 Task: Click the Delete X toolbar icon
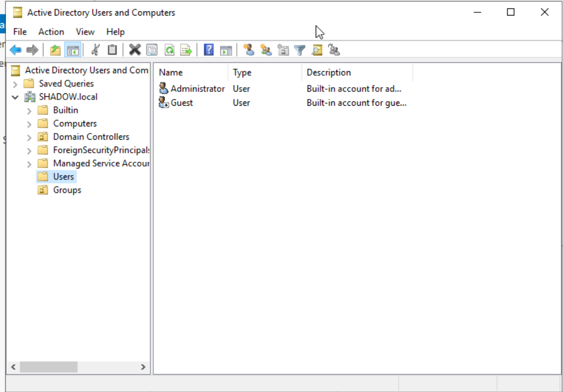pos(135,50)
